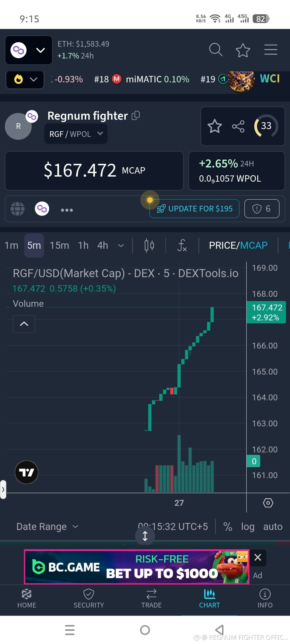Tap Android recent apps button
The image size is (290, 644).
click(x=70, y=630)
